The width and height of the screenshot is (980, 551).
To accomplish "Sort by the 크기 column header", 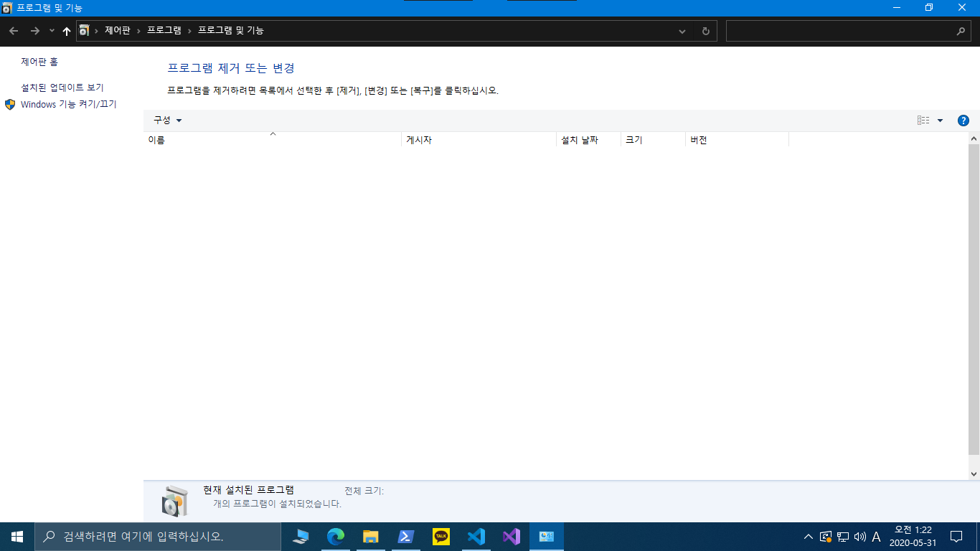I will point(653,140).
